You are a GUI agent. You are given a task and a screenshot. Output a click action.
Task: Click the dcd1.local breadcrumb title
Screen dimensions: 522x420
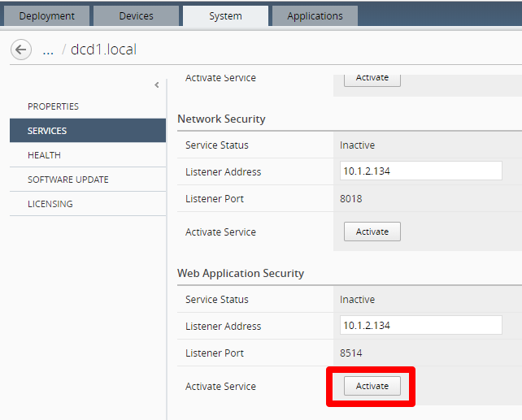point(103,50)
